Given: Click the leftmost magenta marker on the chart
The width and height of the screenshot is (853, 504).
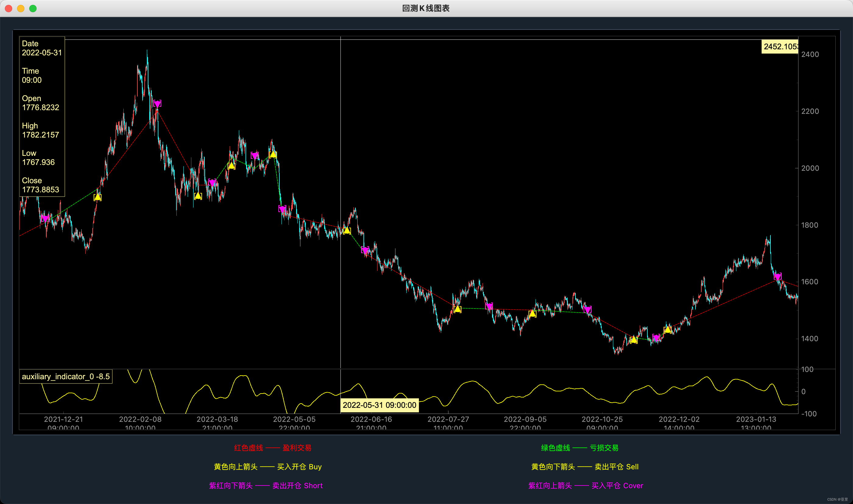Looking at the screenshot, I should [x=45, y=219].
